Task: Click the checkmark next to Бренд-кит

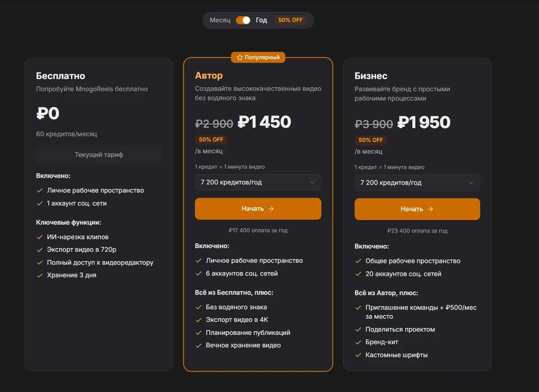Action: [x=358, y=342]
